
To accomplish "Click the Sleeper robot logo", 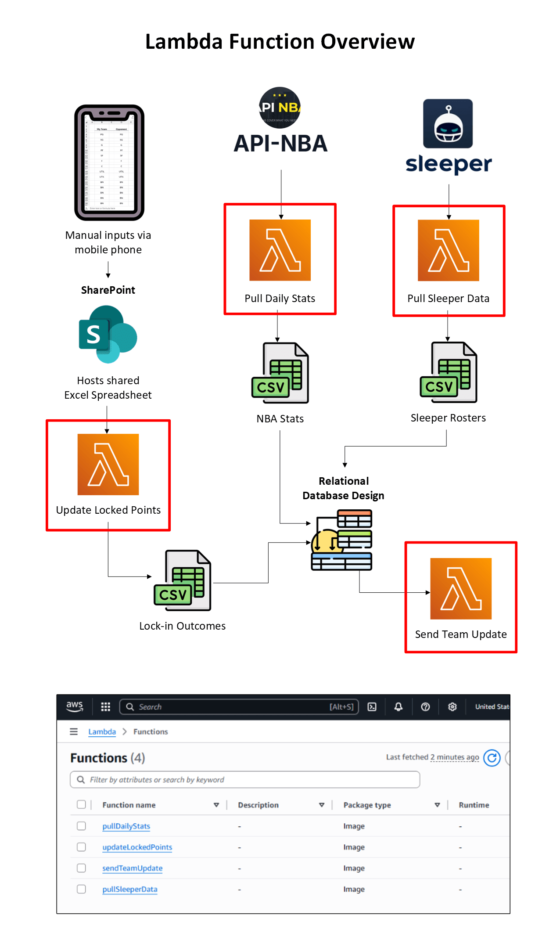I will tap(448, 123).
